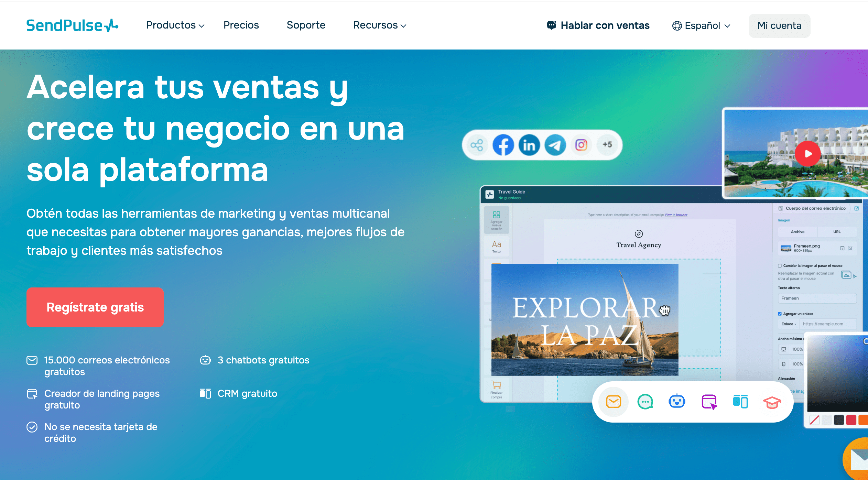868x480 pixels.
Task: Click the landing page icon beside Creador
Action: click(x=32, y=394)
